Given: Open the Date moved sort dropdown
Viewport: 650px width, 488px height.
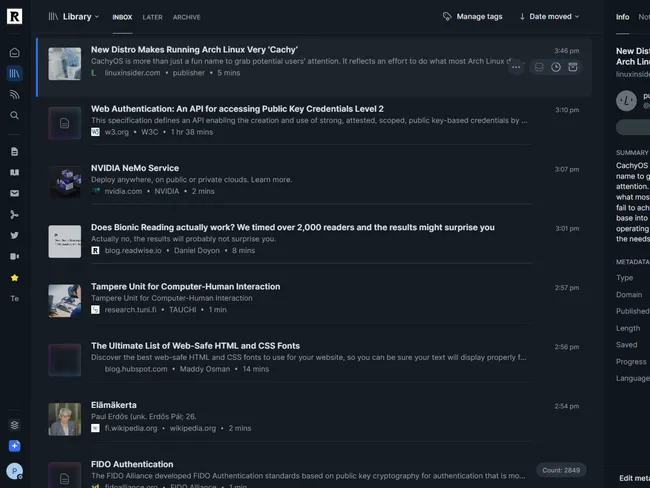Looking at the screenshot, I should 554,17.
